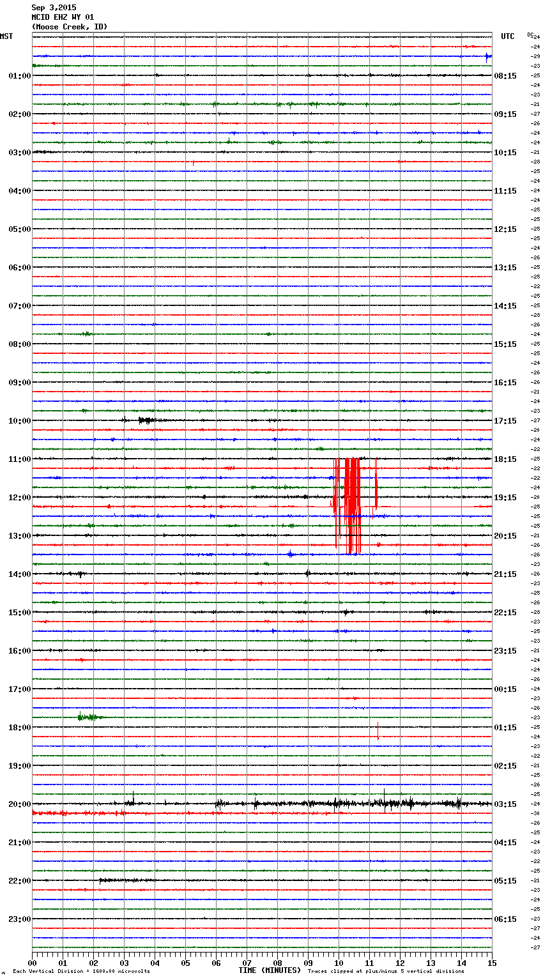The height and width of the screenshot is (980, 543).
Task: Select the MST time label "13:00"
Action: tap(20, 536)
